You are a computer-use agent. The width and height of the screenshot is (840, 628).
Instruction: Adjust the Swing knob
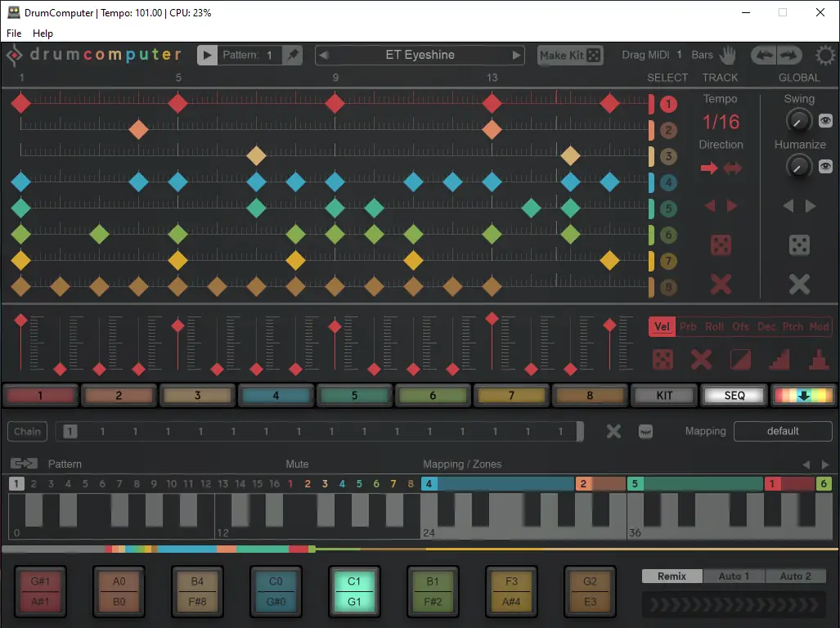point(799,121)
